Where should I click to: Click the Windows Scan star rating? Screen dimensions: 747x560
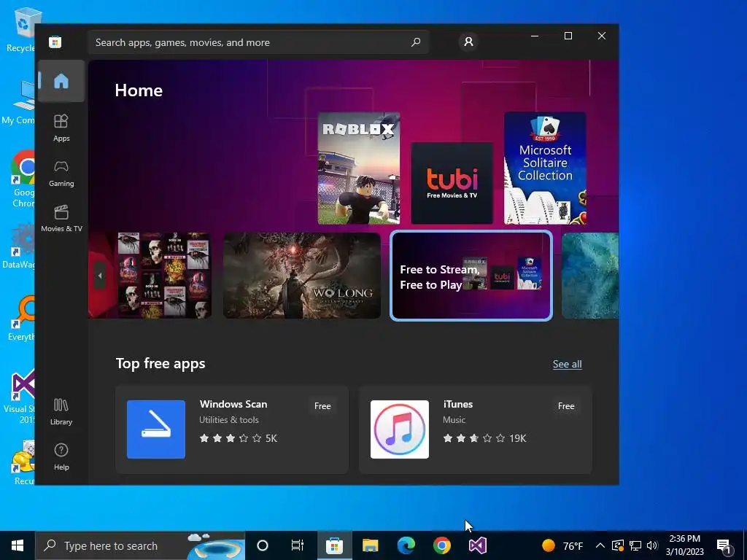[238, 438]
